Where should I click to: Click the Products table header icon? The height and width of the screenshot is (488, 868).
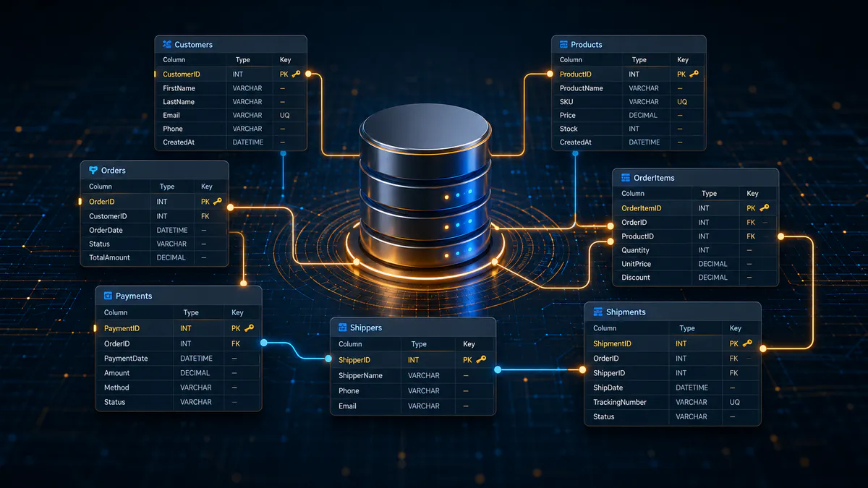pos(563,44)
